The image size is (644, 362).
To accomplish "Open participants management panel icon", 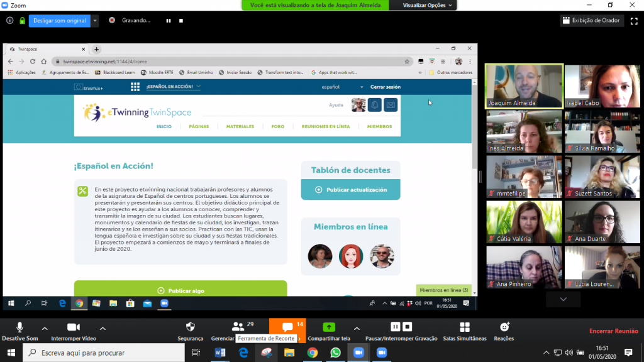I will click(238, 327).
